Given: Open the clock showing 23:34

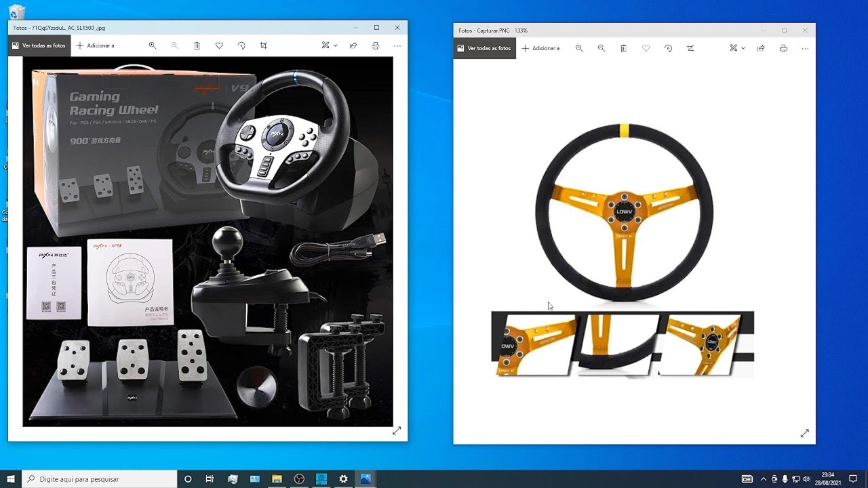Looking at the screenshot, I should coord(827,479).
